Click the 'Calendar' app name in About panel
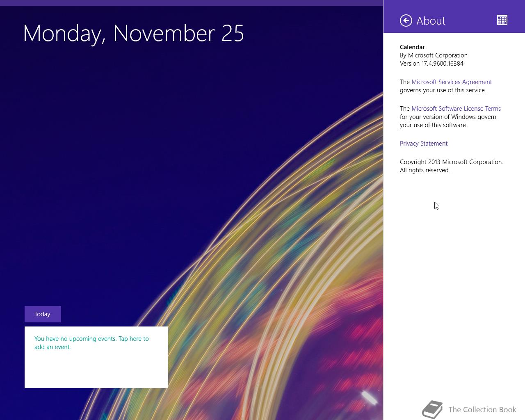 coord(412,47)
